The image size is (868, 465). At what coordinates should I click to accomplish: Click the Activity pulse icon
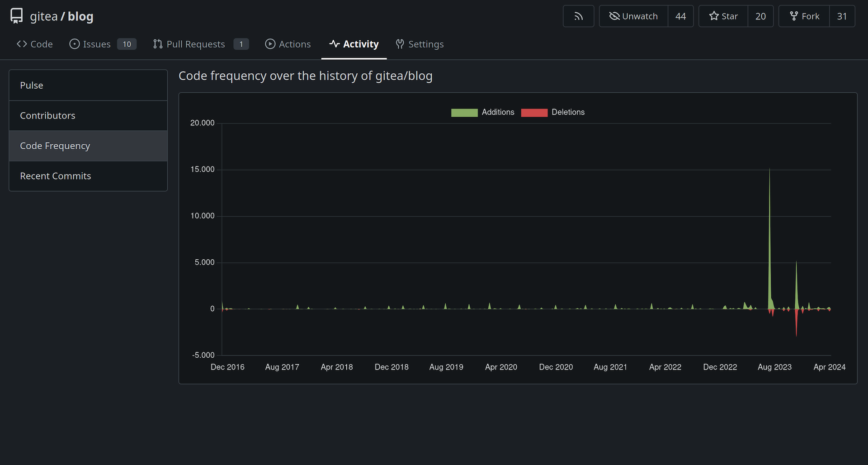[x=335, y=44]
